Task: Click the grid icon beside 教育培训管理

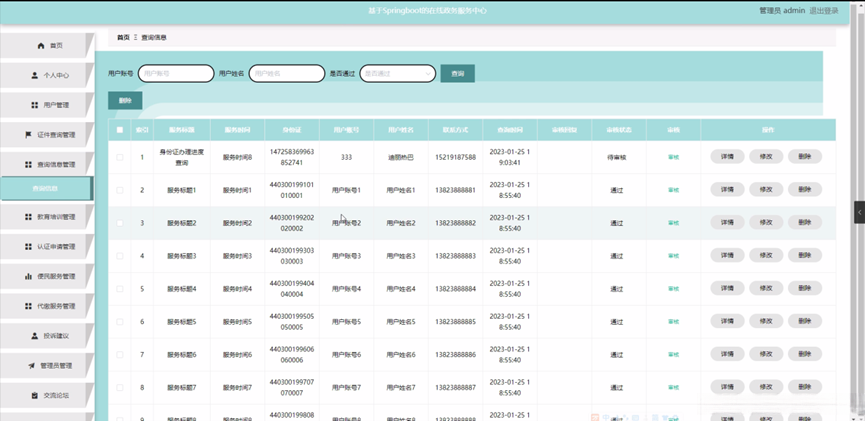Action: (x=29, y=217)
